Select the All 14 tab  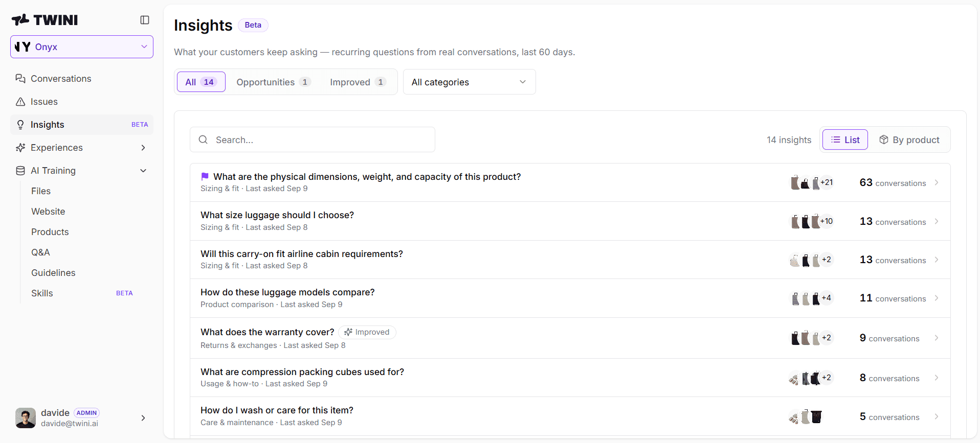(x=201, y=82)
